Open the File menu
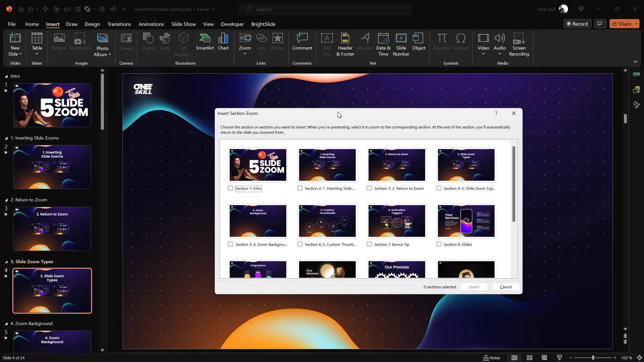644x362 pixels. (12, 24)
